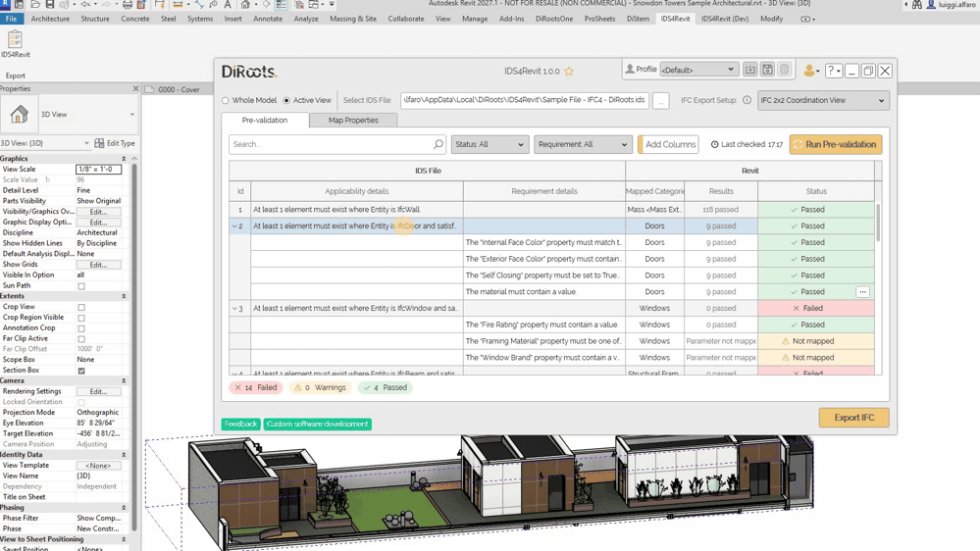Viewport: 980px width, 551px height.
Task: Toggle the Annotation Crop checkbox
Action: tap(81, 328)
